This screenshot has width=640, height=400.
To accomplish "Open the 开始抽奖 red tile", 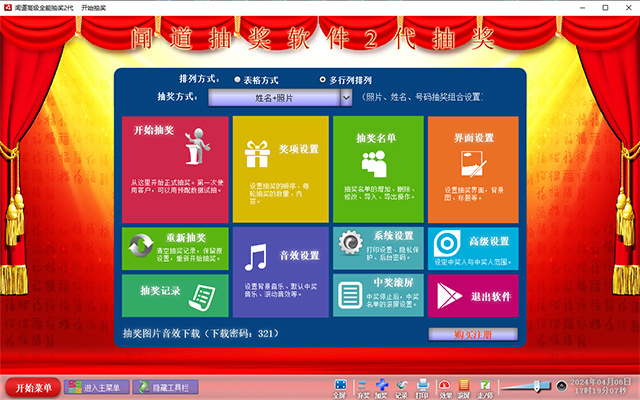I will click(x=175, y=169).
